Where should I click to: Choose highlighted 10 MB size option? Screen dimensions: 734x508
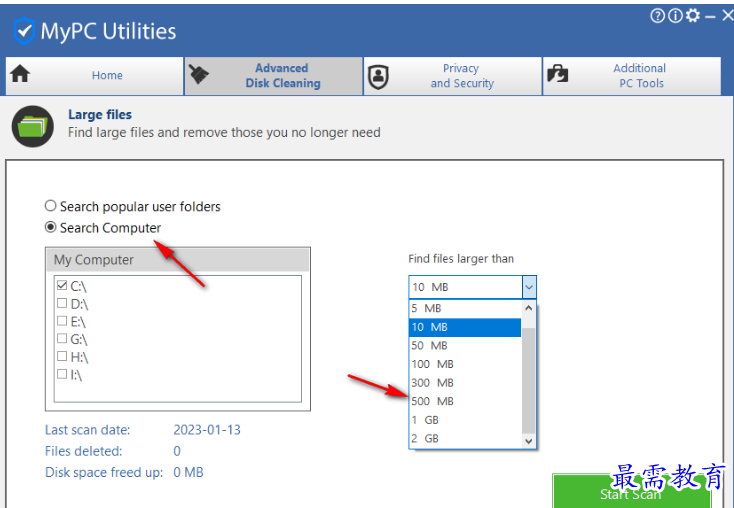click(x=465, y=327)
